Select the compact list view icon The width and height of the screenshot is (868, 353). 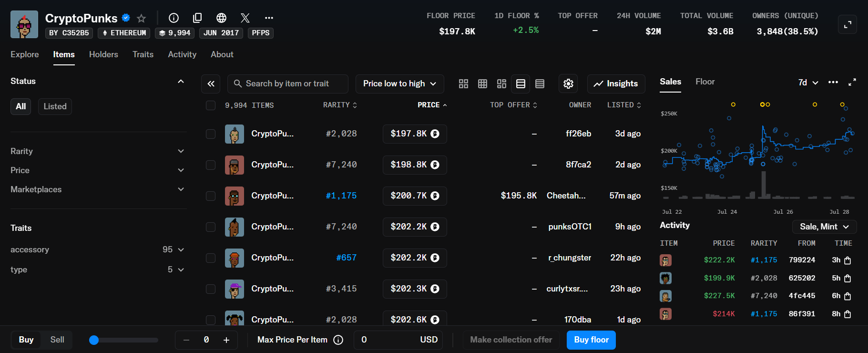click(x=540, y=84)
